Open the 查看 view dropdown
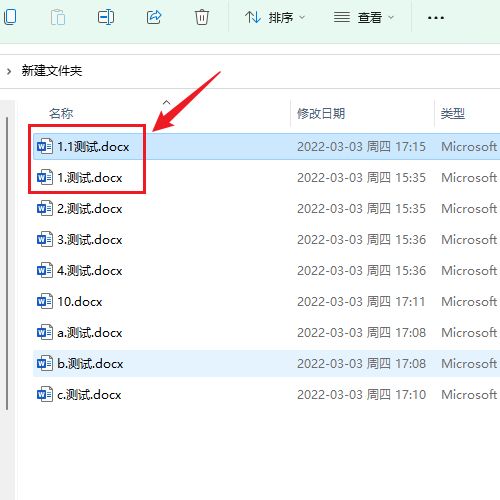This screenshot has height=500, width=500. tap(364, 17)
